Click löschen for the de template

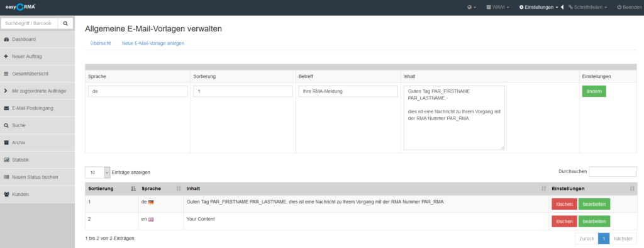pos(564,204)
